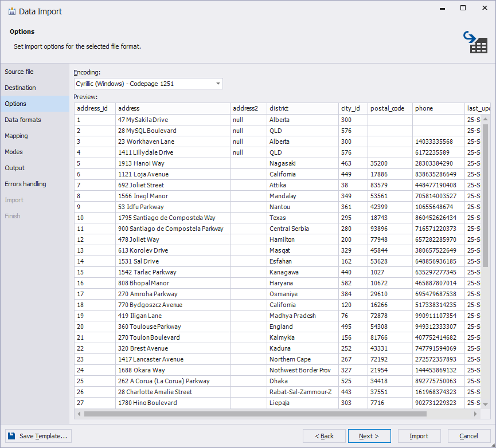The width and height of the screenshot is (496, 448).
Task: Click the Data Import wizard icon in titlebar
Action: (13, 11)
